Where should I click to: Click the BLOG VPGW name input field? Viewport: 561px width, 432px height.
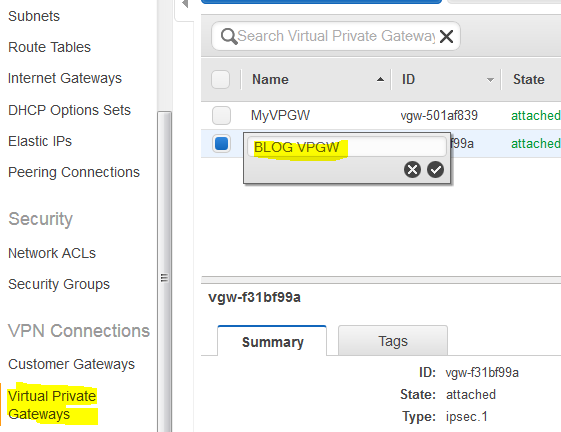[347, 147]
